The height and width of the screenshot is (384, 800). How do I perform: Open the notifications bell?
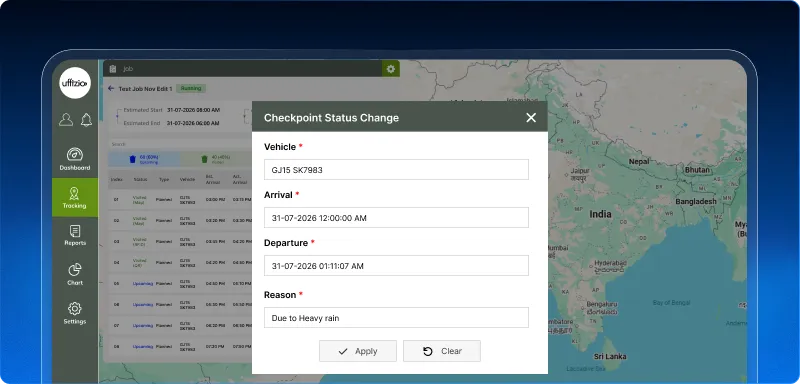pos(86,120)
